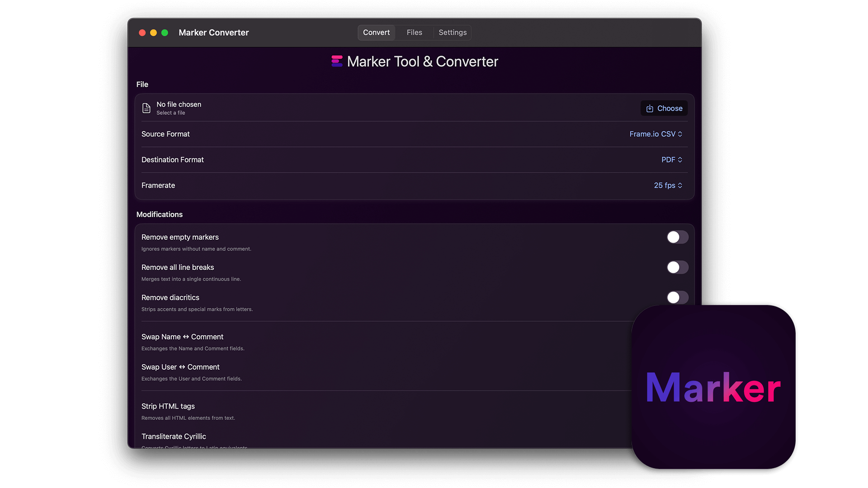This screenshot has height=488, width=868.
Task: Click the yellow minimize window button
Action: click(x=153, y=33)
